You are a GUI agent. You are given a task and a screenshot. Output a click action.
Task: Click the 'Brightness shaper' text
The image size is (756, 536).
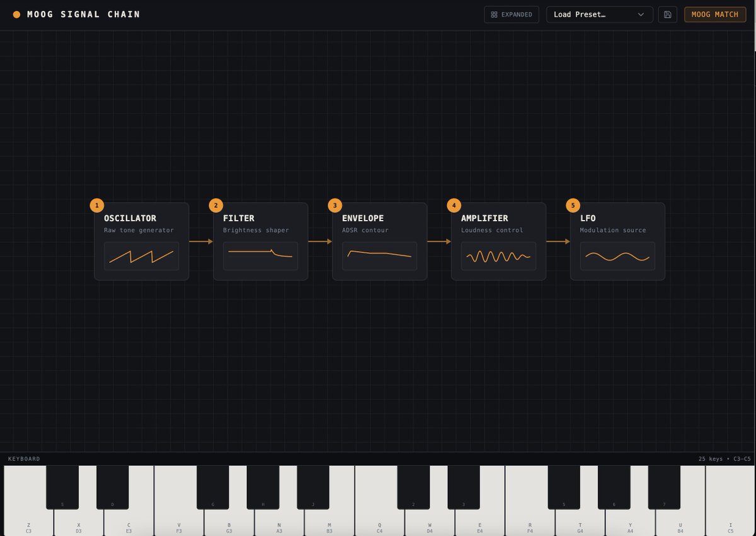pyautogui.click(x=256, y=230)
